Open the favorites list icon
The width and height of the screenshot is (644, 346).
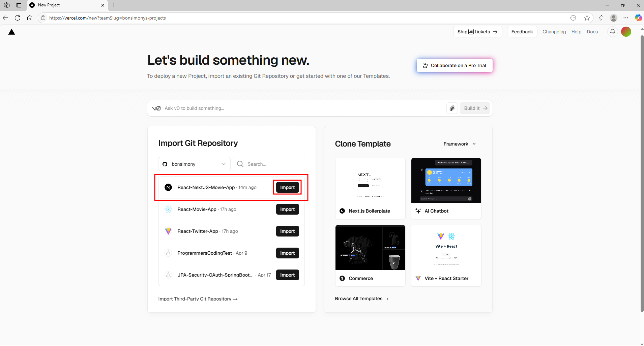[x=602, y=18]
